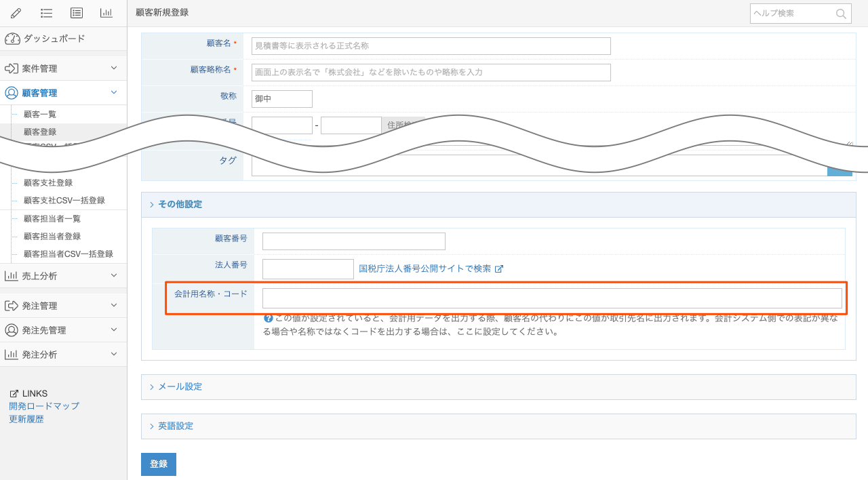Expand the 発注管理 menu chevron
Viewport: 868px width, 480px height.
pos(114,305)
